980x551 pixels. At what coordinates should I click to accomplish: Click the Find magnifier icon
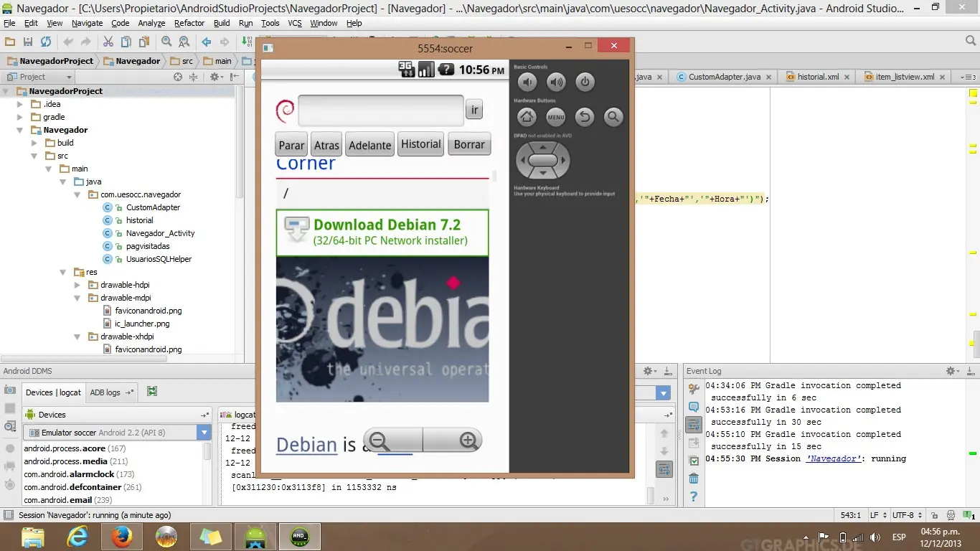pyautogui.click(x=166, y=42)
